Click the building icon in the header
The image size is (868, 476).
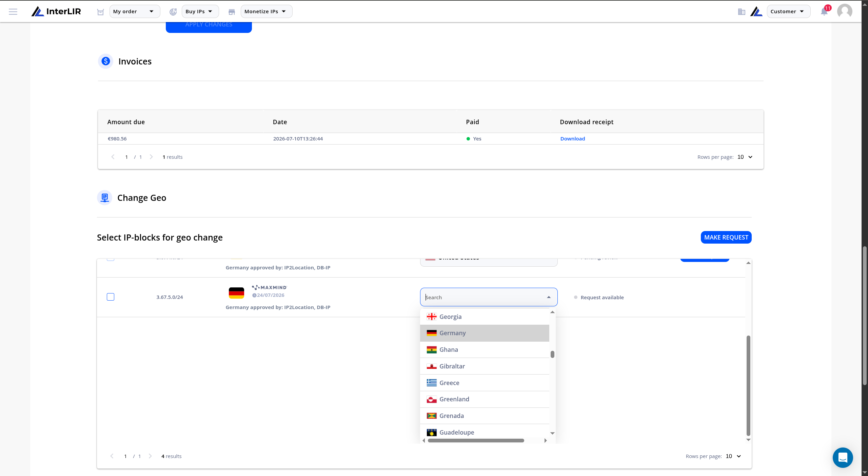[742, 12]
